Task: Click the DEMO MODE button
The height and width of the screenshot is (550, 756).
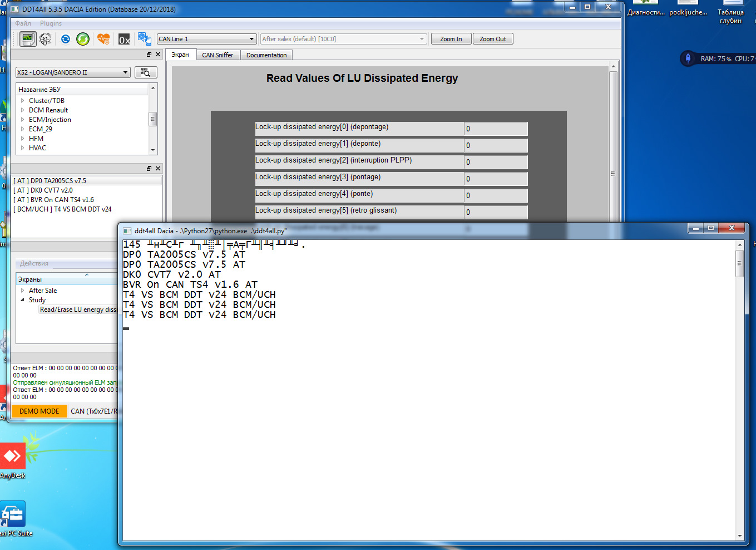Action: tap(39, 411)
